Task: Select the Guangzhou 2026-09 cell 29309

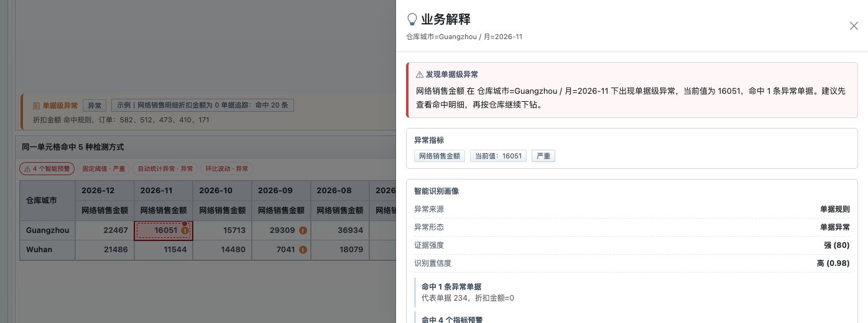Action: [281, 230]
